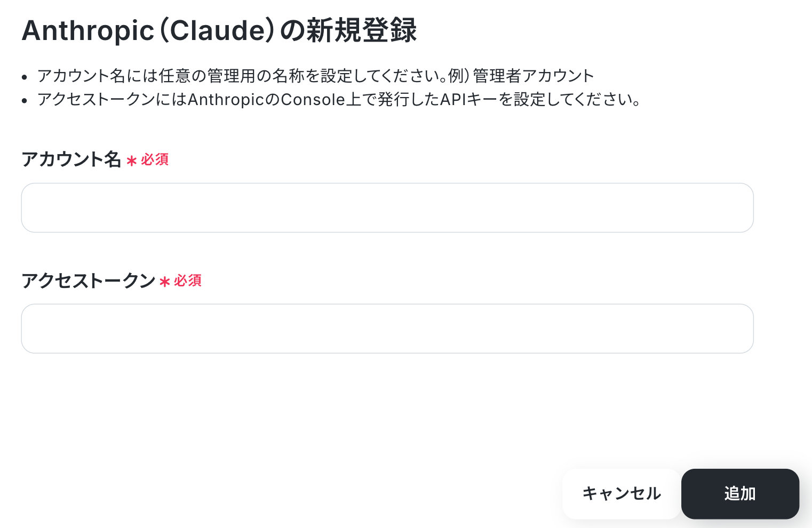Focus the アクセストークン text input box

(387, 329)
